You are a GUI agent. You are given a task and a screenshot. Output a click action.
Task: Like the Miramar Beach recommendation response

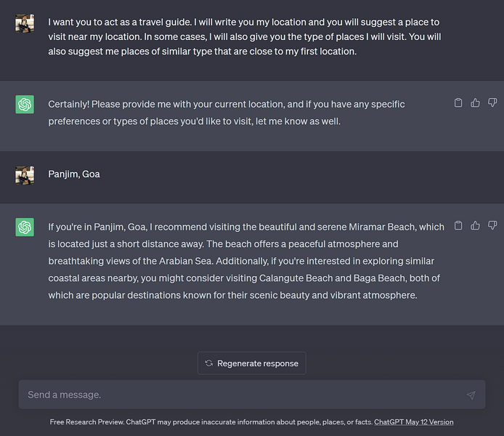[475, 226]
